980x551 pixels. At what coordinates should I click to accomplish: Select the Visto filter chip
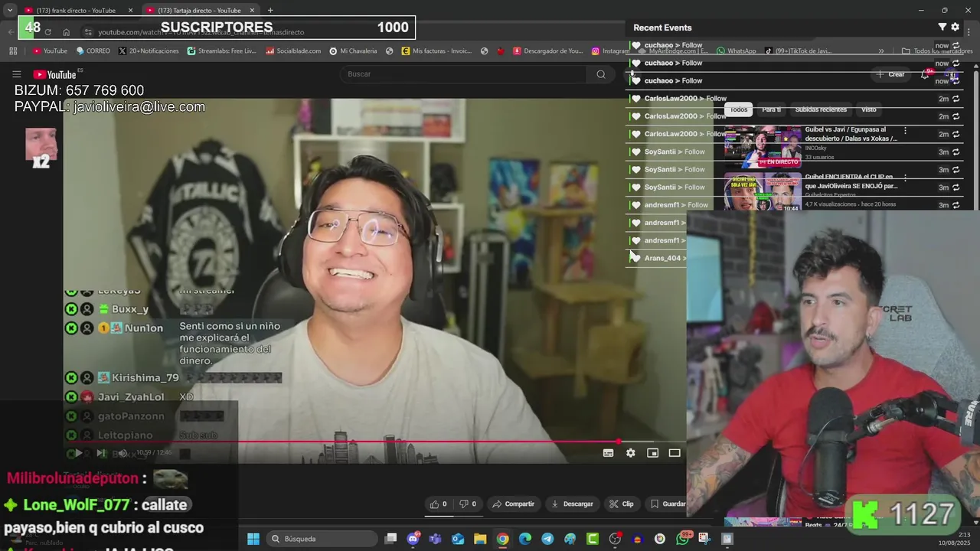[x=868, y=109]
